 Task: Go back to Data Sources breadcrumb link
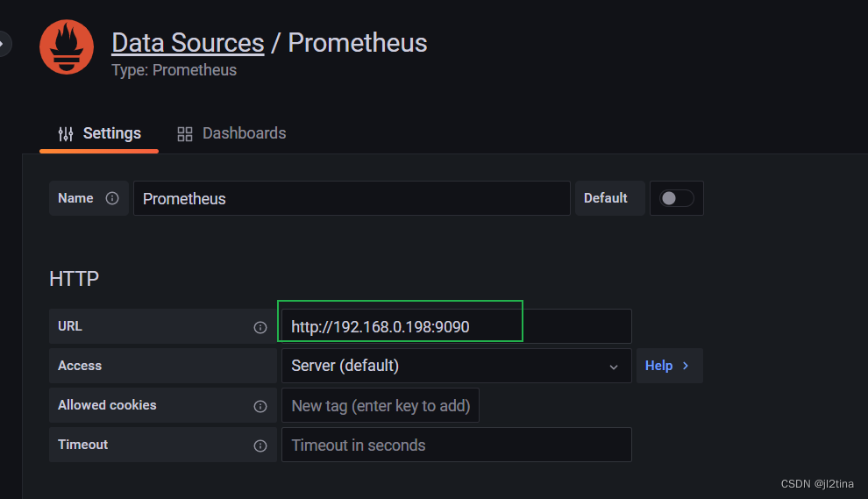pos(188,43)
